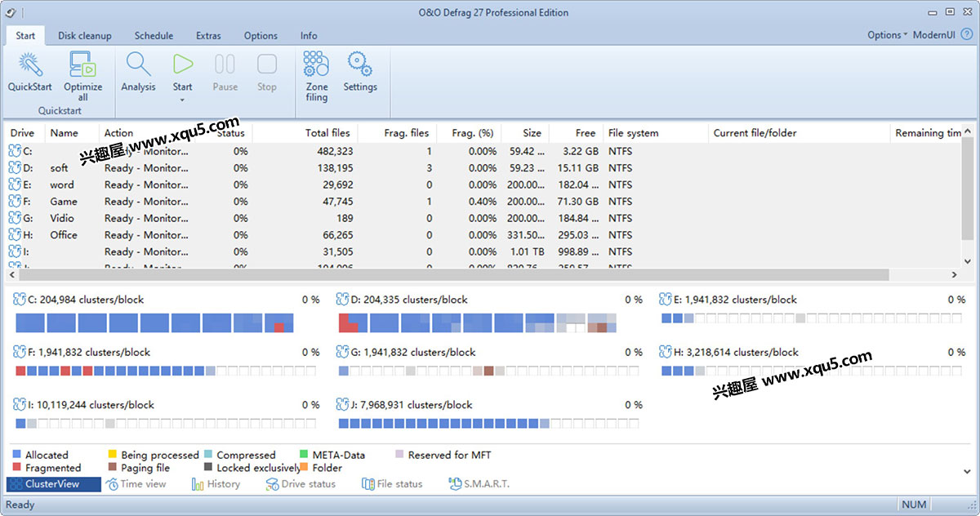Viewport: 980px width, 516px height.
Task: Expand the Start button dropdown arrow
Action: point(182,100)
